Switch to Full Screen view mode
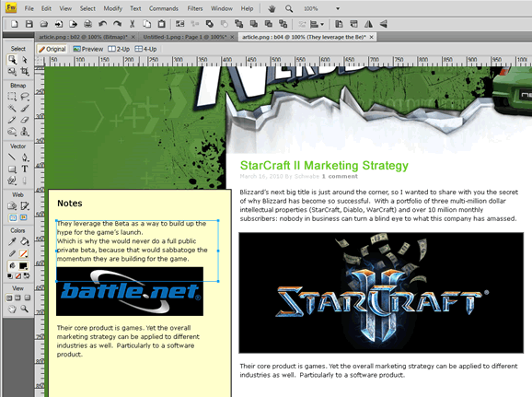Screen dimensions: 532x397 coord(27,298)
